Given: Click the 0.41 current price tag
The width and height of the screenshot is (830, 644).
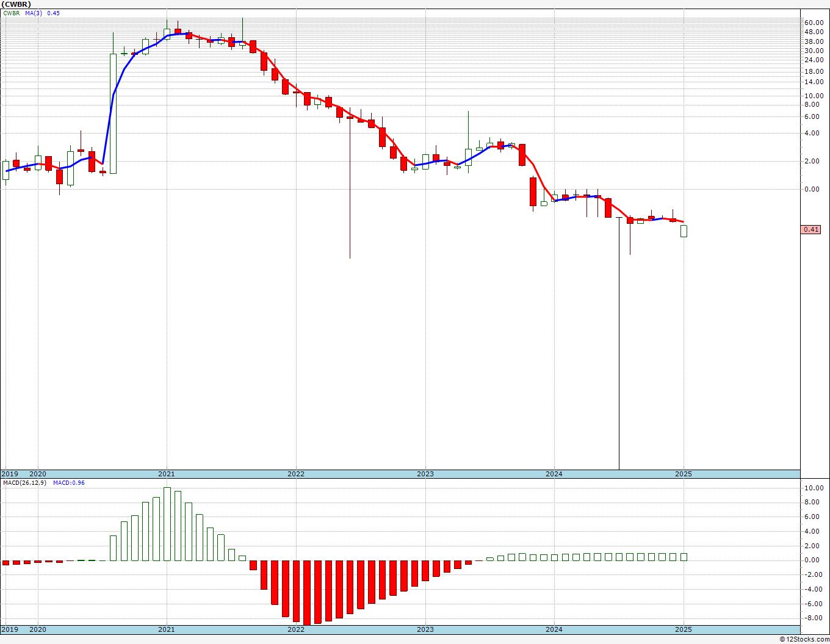Looking at the screenshot, I should (811, 230).
